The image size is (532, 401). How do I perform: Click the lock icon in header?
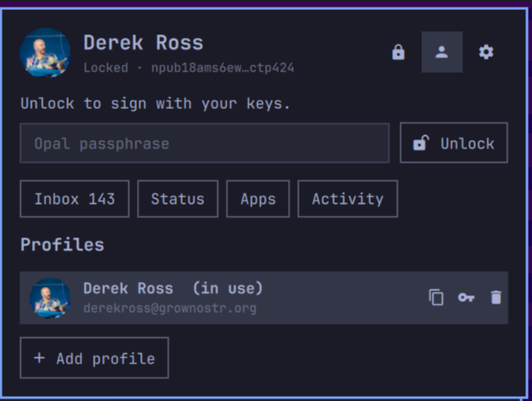[398, 52]
